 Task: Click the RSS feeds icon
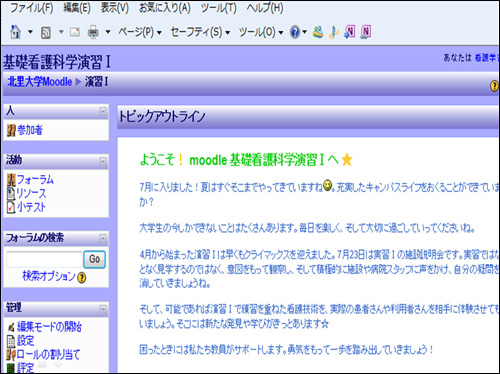tap(46, 32)
